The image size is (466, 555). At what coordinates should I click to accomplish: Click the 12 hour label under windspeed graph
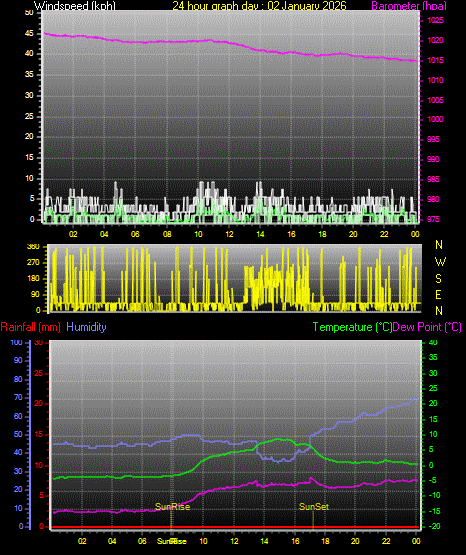coord(229,234)
